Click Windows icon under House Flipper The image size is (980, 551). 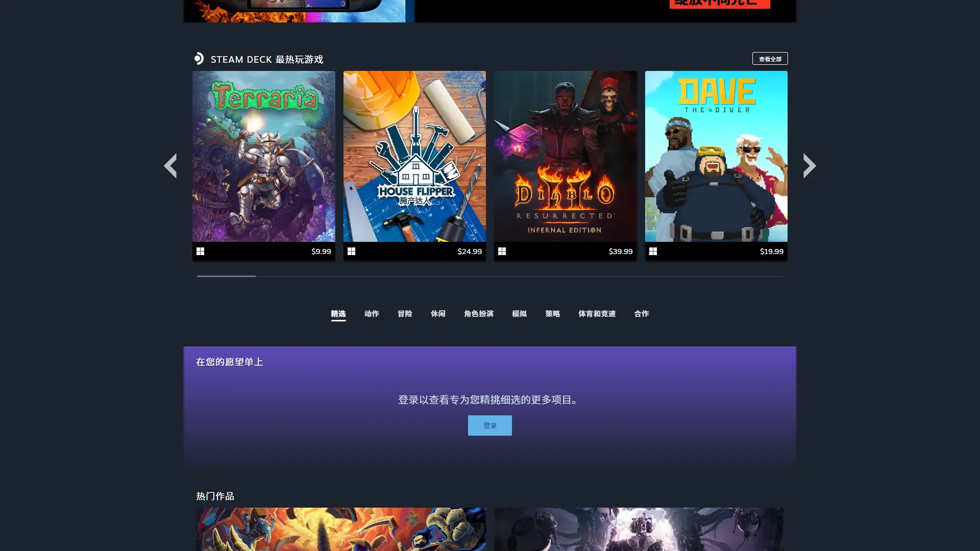[x=351, y=252]
